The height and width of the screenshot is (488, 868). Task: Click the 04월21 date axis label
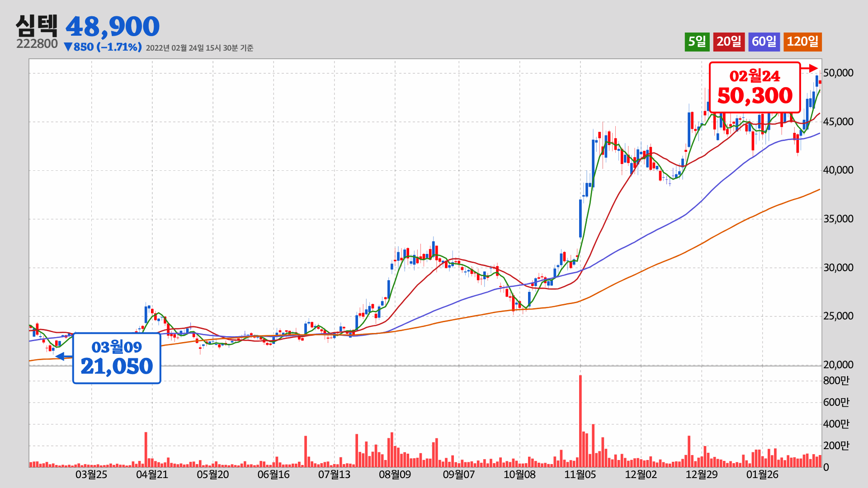point(152,475)
